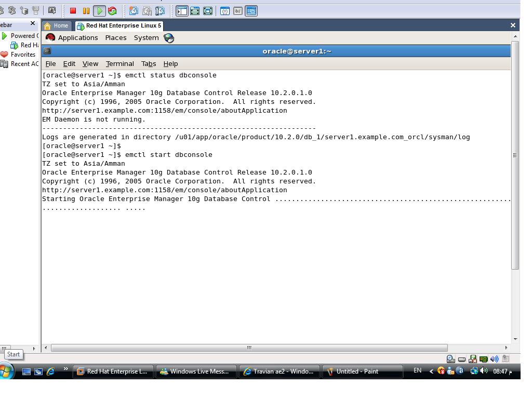Click the green Power On play button
This screenshot has height=399, width=532.
99,10
